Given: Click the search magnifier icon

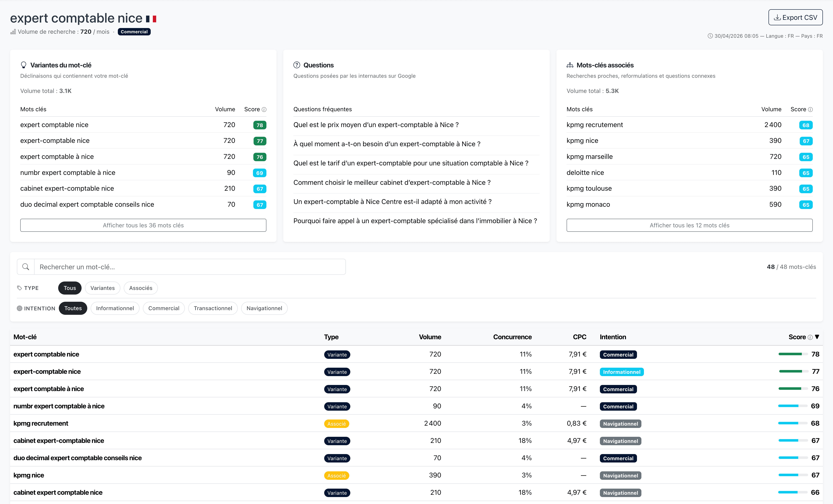Looking at the screenshot, I should pos(26,267).
